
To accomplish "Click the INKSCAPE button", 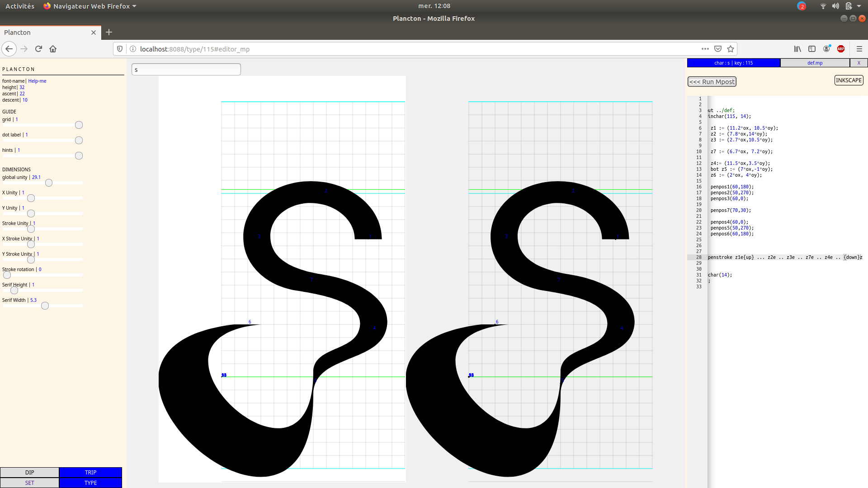I will point(849,80).
